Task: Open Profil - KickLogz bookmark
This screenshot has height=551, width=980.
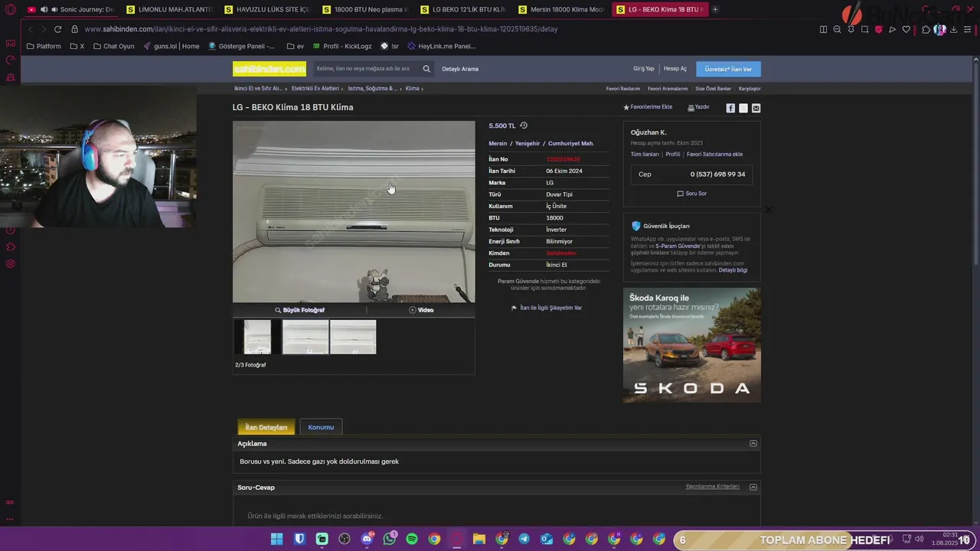Action: click(x=342, y=46)
